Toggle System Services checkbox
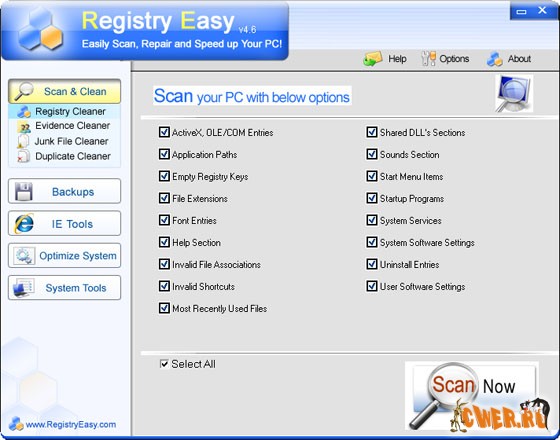Screen dimensions: 560x440 [372, 220]
